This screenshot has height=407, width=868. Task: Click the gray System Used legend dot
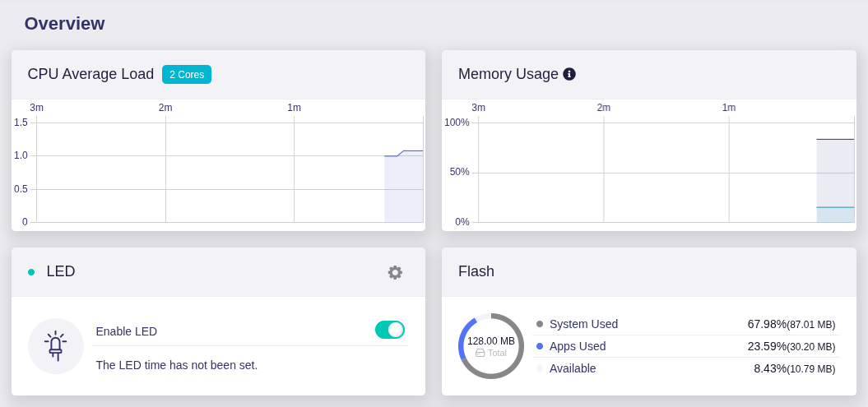pyautogui.click(x=540, y=324)
